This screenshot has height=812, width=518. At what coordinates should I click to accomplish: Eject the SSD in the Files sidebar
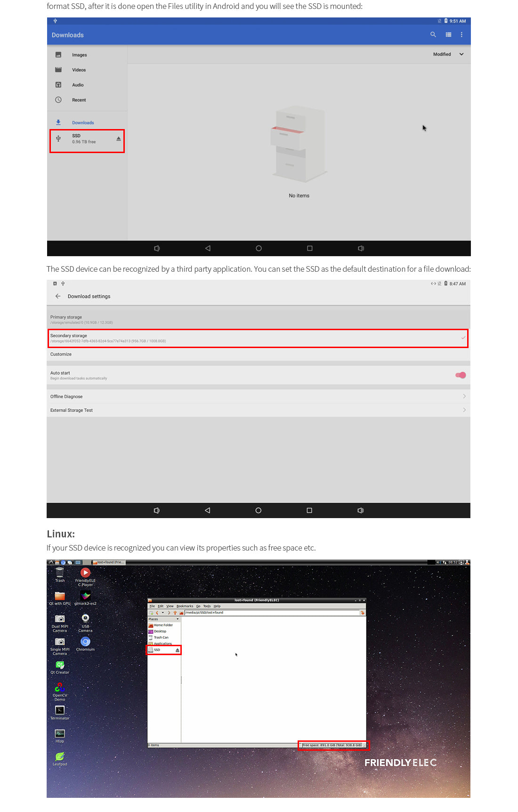click(119, 138)
